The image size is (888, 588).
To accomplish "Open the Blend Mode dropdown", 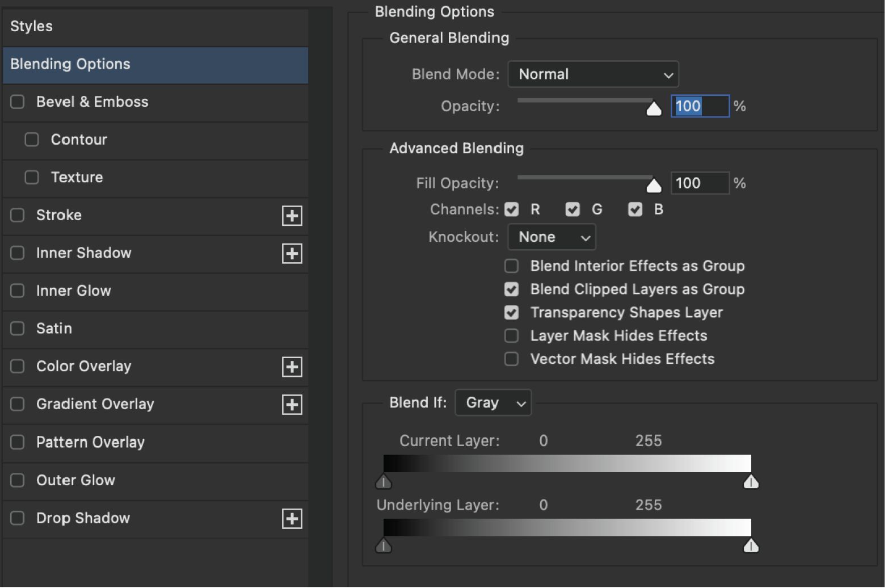I will point(593,74).
